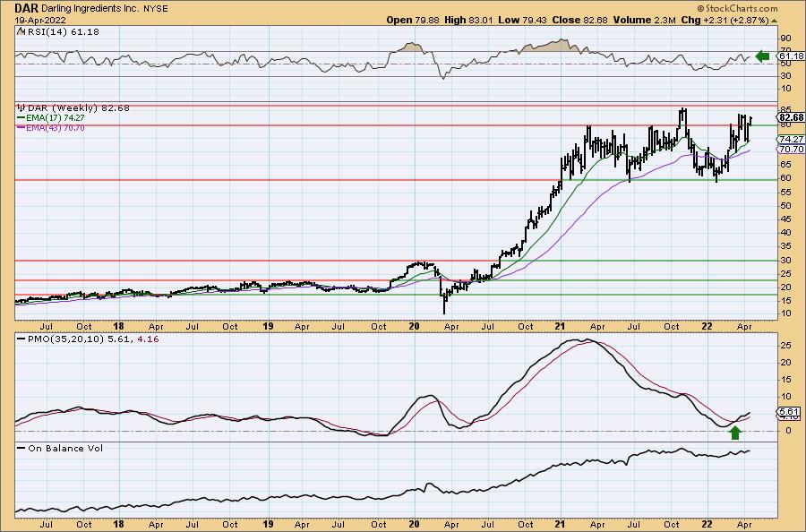Screen dimensions: 806x532
Task: Click the 19-Apr-2022 chart date
Action: point(39,21)
